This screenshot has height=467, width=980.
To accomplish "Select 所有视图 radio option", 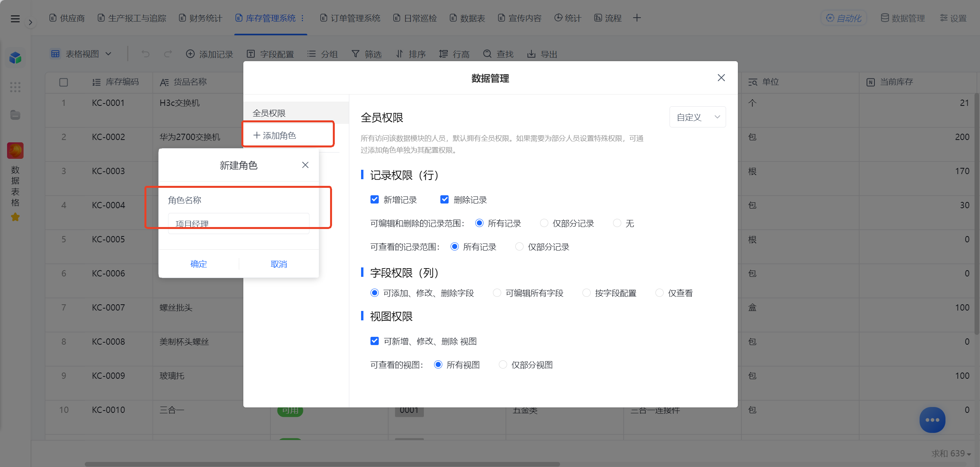I will tap(438, 365).
